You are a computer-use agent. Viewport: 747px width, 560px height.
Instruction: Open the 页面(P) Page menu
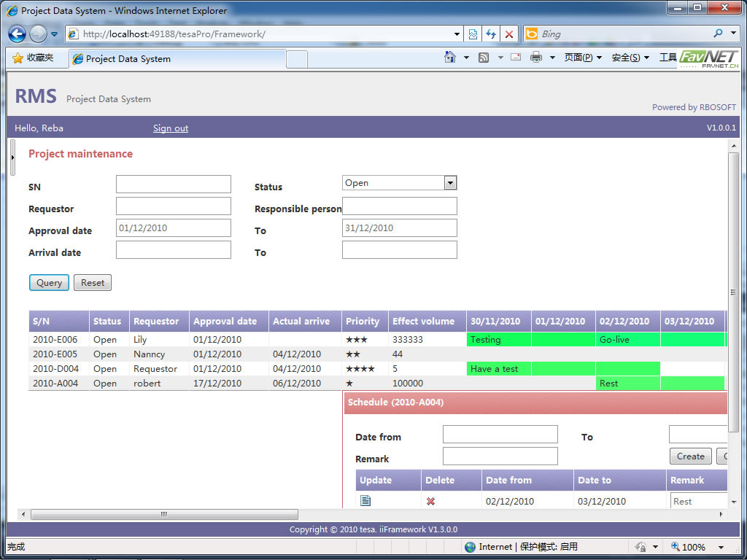click(x=583, y=58)
